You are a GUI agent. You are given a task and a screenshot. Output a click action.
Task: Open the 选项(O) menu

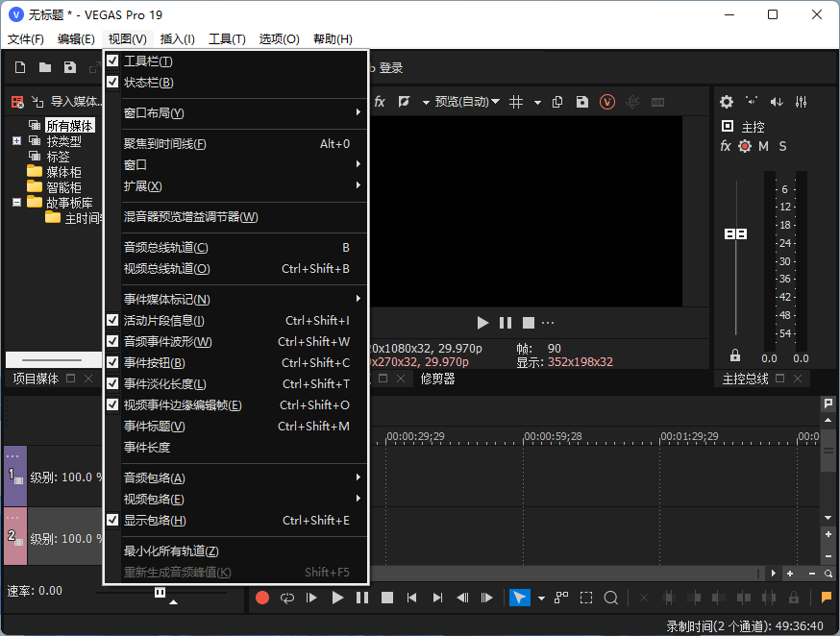pyautogui.click(x=279, y=39)
